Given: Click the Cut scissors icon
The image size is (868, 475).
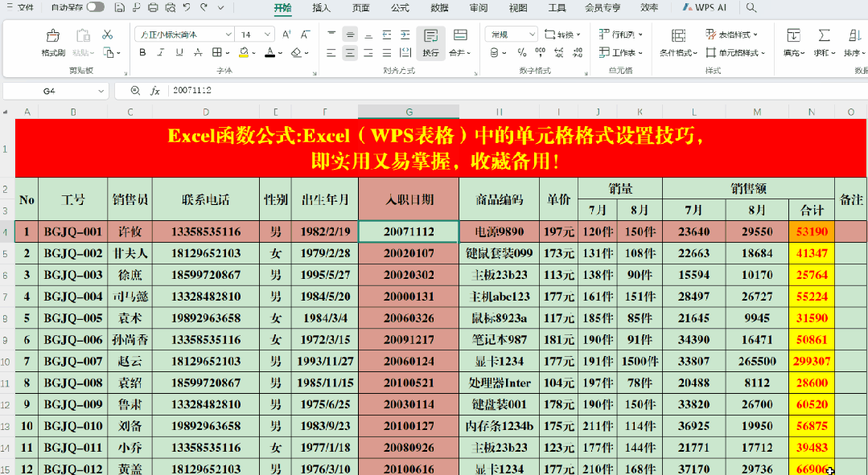Looking at the screenshot, I should tap(107, 35).
